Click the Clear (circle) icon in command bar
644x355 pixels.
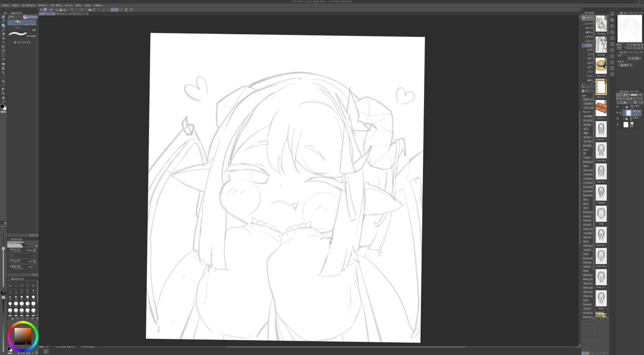(x=82, y=10)
